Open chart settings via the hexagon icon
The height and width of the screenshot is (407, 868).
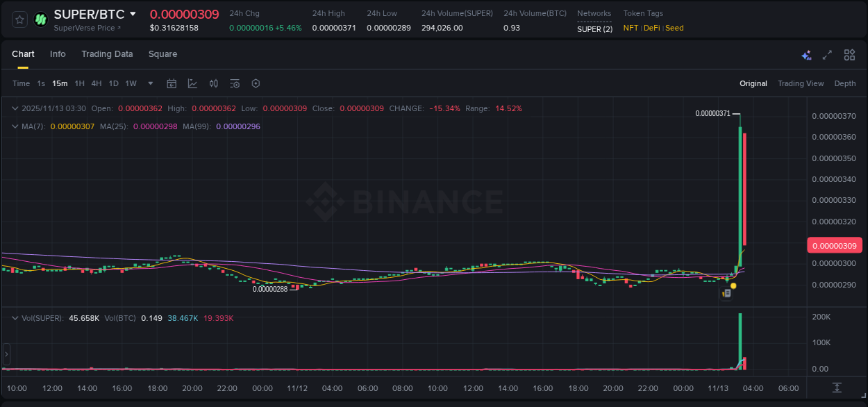pos(256,83)
